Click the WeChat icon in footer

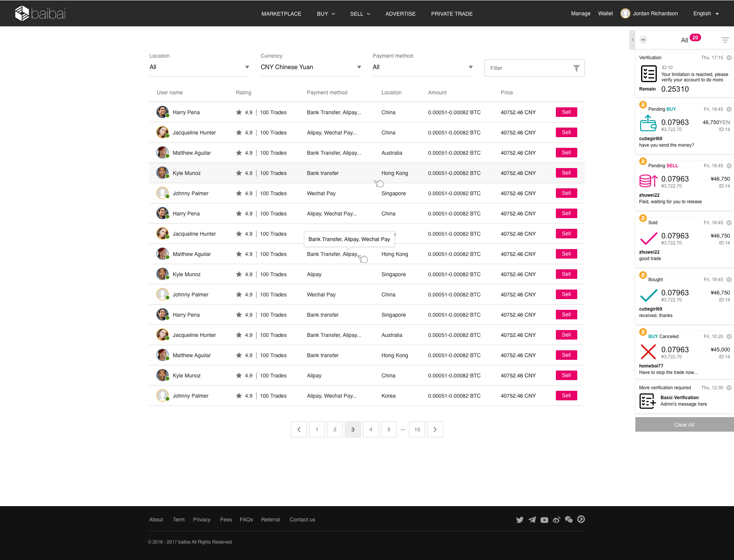click(x=569, y=520)
